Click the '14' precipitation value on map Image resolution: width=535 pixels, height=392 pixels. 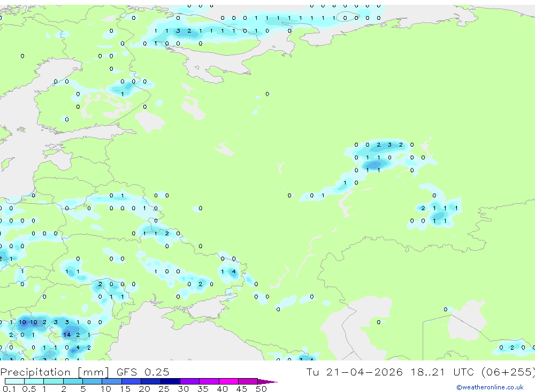coord(67,335)
